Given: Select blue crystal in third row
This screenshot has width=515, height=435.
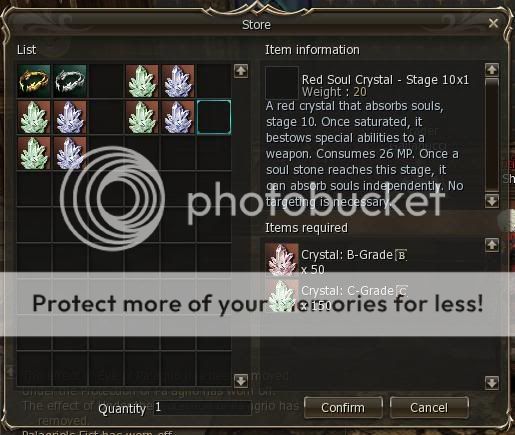Looking at the screenshot, I should pos(70,153).
